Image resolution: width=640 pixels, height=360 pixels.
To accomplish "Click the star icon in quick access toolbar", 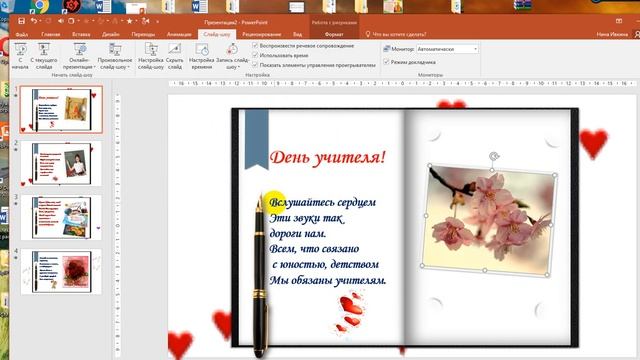I will click(x=129, y=21).
